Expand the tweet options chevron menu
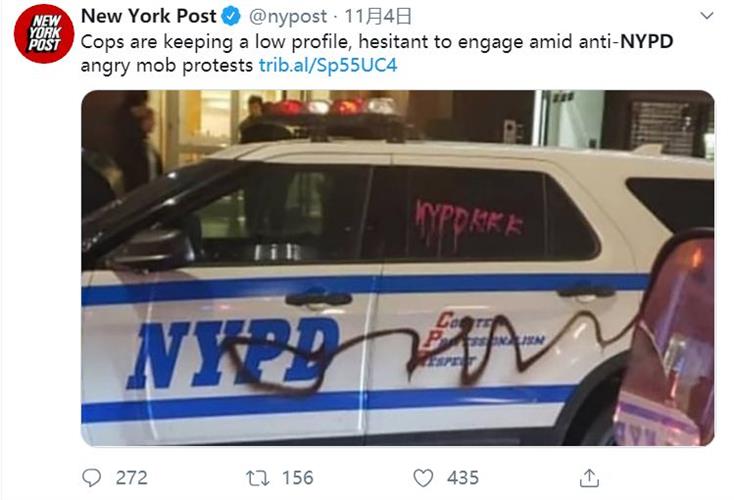734x500 pixels. (x=706, y=16)
